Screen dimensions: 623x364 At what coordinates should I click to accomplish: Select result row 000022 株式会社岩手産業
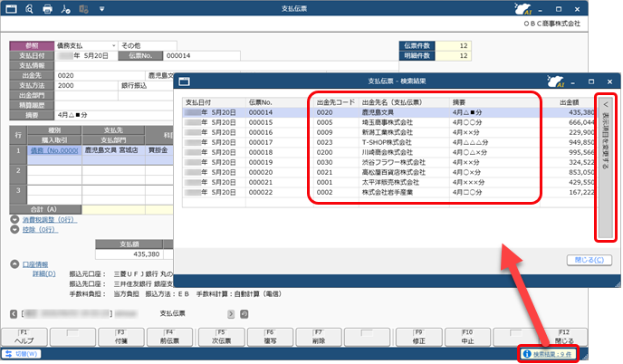pos(389,192)
